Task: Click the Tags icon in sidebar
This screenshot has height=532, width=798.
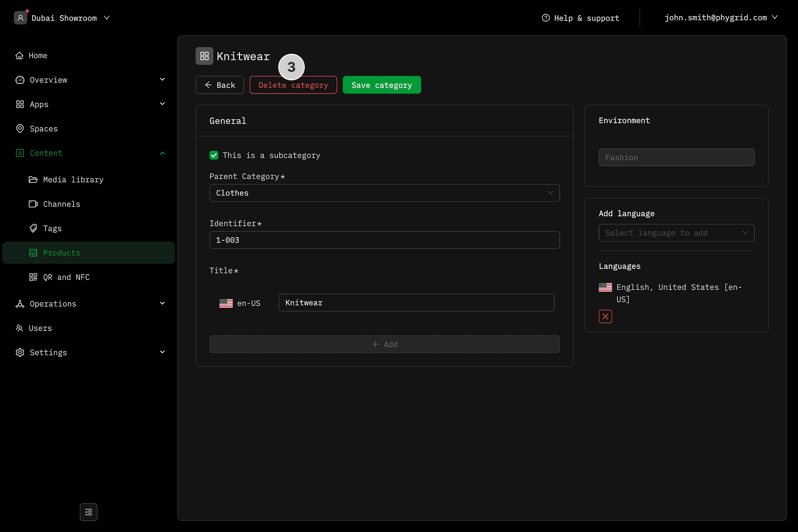Action: pyautogui.click(x=33, y=228)
